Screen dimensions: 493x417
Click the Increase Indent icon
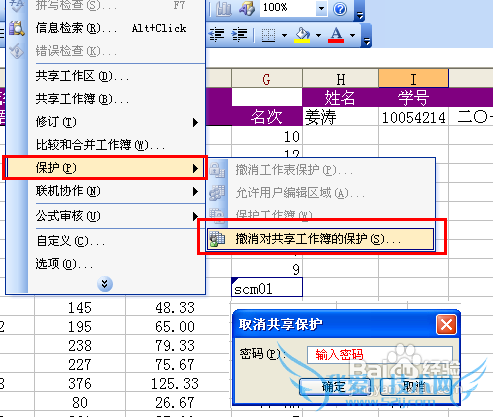(x=240, y=35)
